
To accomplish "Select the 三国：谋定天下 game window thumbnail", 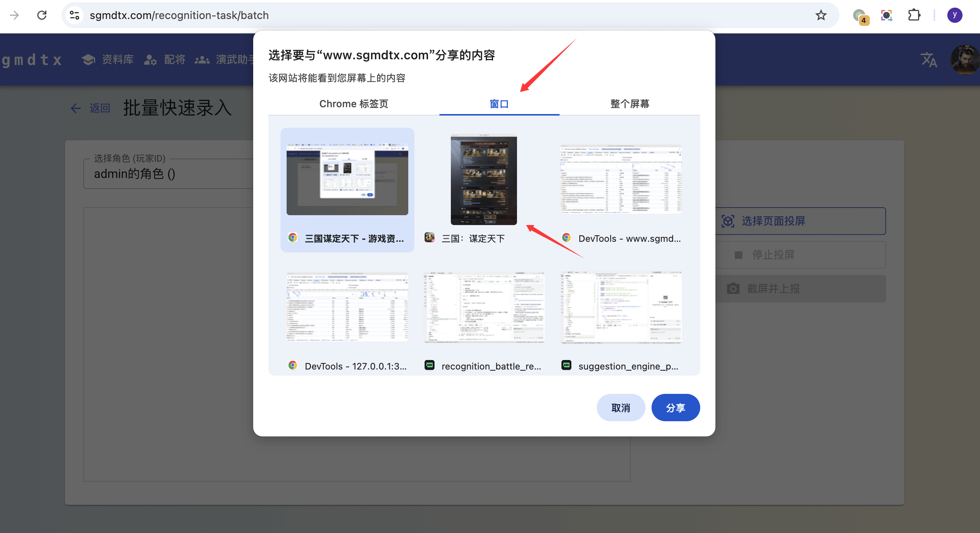I will pos(484,189).
